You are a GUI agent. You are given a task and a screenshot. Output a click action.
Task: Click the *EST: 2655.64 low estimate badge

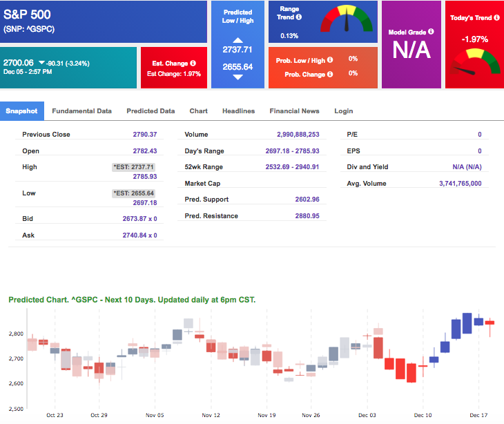tap(134, 193)
